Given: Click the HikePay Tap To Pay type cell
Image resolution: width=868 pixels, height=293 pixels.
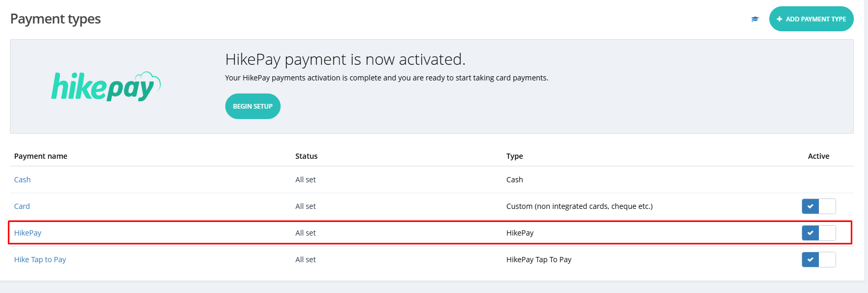Looking at the screenshot, I should tap(539, 260).
